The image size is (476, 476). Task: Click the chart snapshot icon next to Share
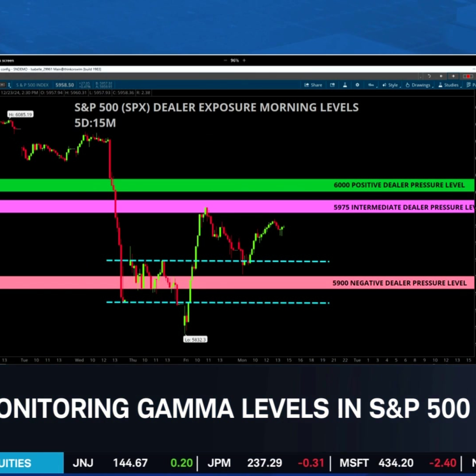332,85
